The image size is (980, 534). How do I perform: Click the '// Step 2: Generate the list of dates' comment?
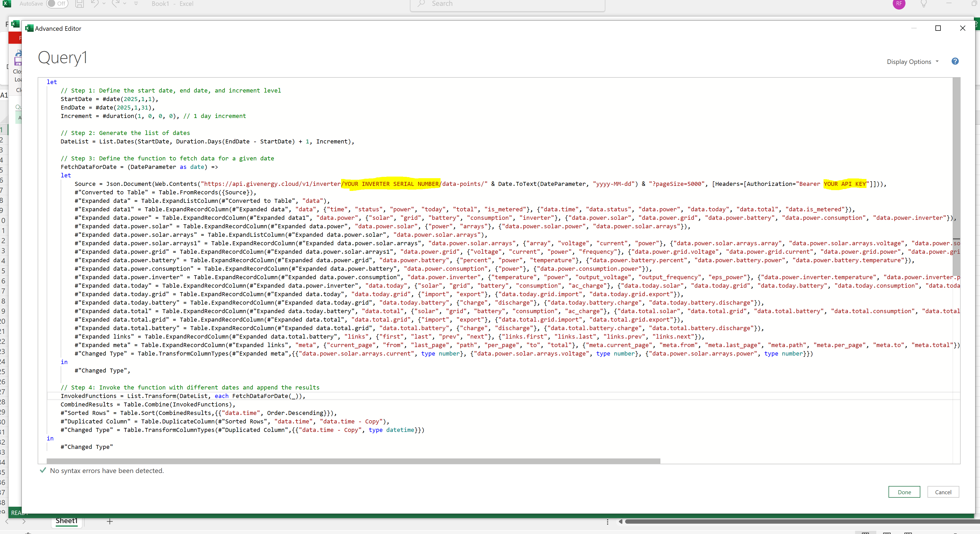click(x=125, y=133)
